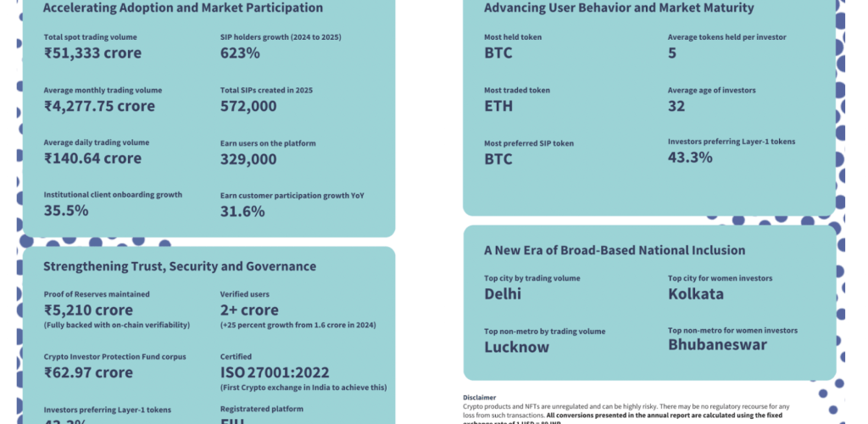Click the Disclaimer heading text
This screenshot has width=868, height=424.
(480, 397)
